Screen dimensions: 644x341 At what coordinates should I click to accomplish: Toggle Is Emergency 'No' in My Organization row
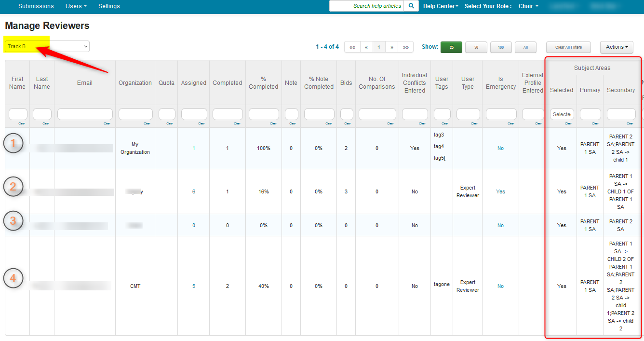click(500, 149)
